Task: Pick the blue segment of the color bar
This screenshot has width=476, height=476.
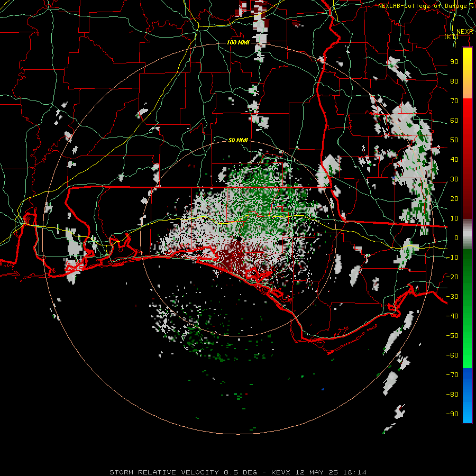Action: pyautogui.click(x=467, y=396)
